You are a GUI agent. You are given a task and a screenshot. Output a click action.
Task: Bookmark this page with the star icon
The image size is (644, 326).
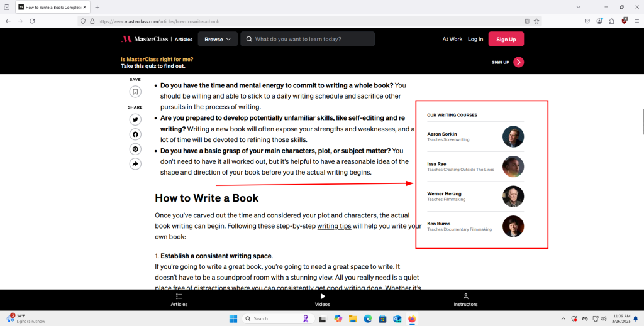click(536, 21)
